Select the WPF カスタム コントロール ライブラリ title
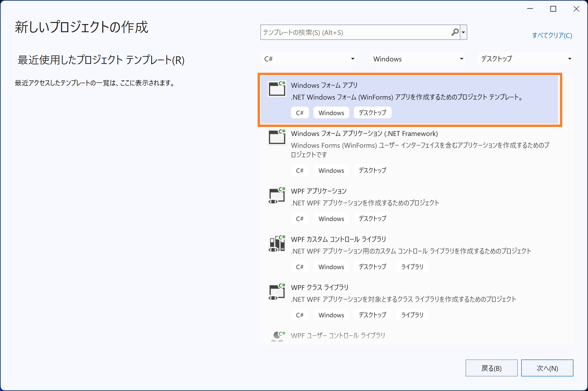 (339, 239)
